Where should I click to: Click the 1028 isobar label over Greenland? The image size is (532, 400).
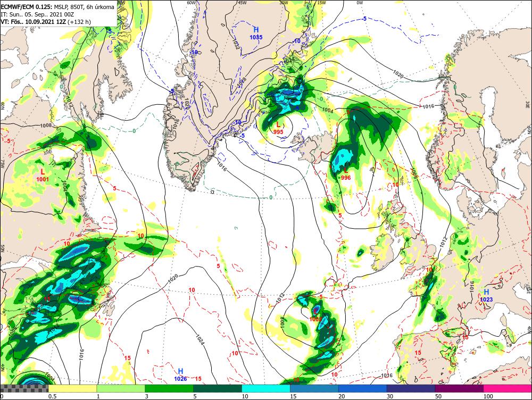pos(242,82)
